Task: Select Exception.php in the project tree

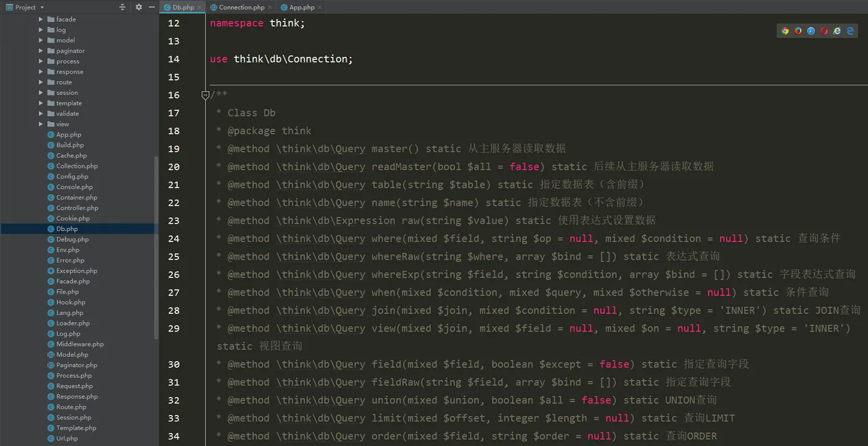Action: coord(72,271)
